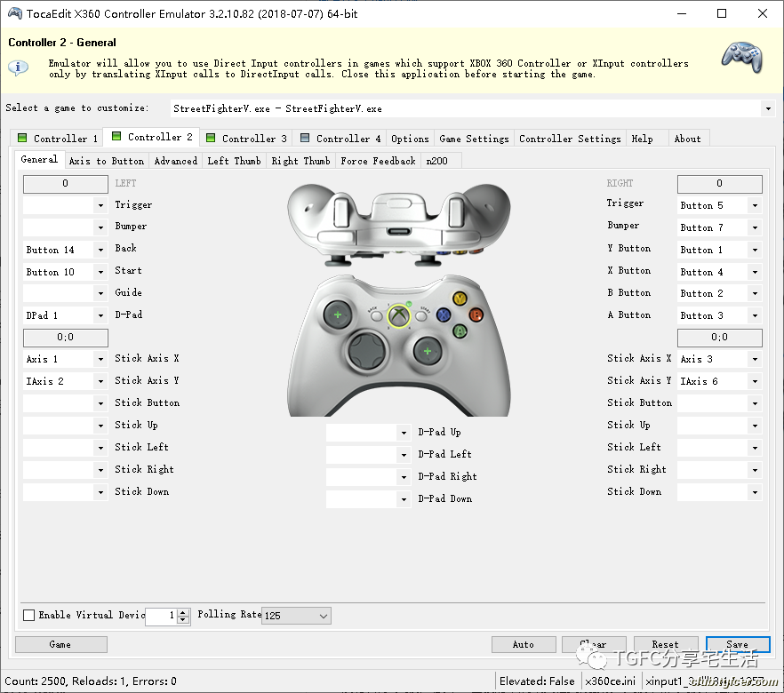Save the controller configuration
This screenshot has width=784, height=693.
[x=738, y=644]
